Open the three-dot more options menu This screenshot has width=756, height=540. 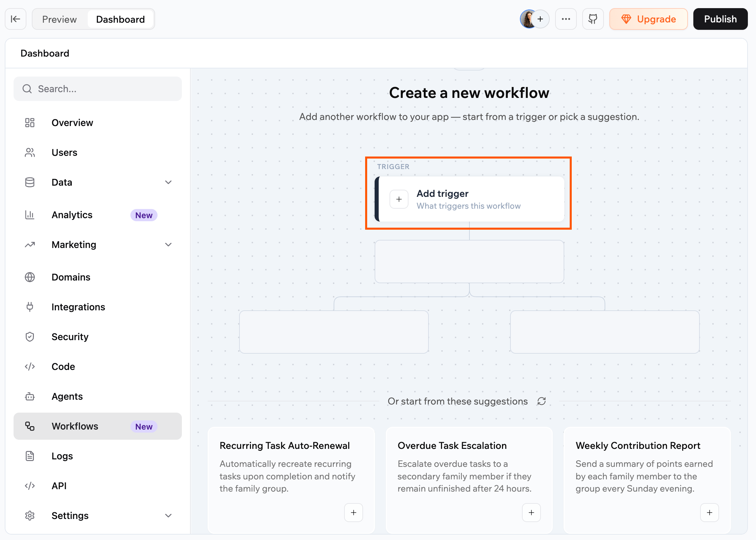point(566,19)
